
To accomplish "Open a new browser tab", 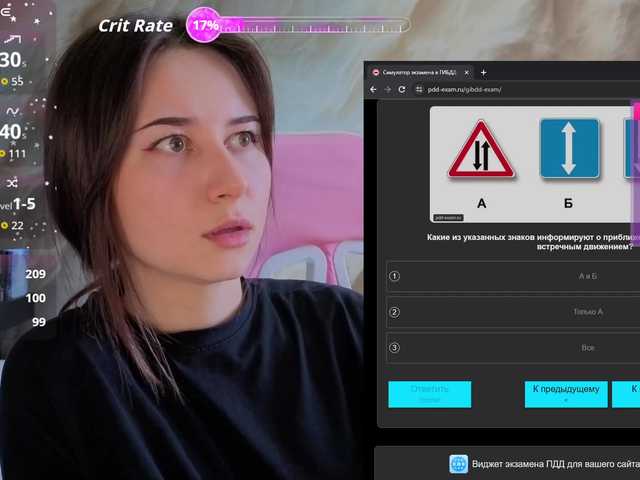I will (483, 73).
